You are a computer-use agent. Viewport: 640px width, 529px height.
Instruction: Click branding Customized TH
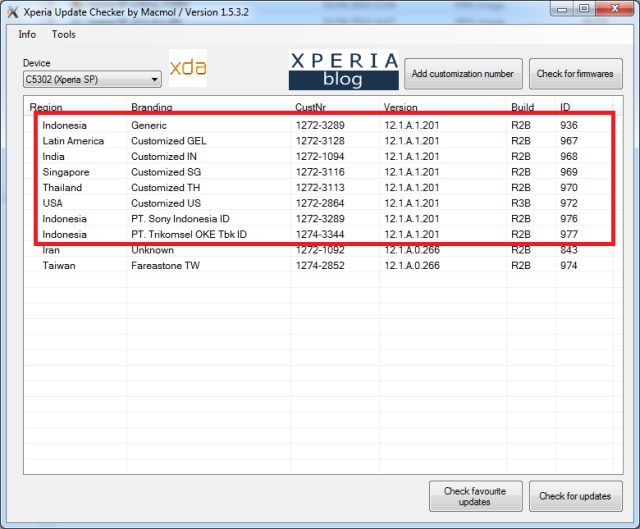point(166,188)
